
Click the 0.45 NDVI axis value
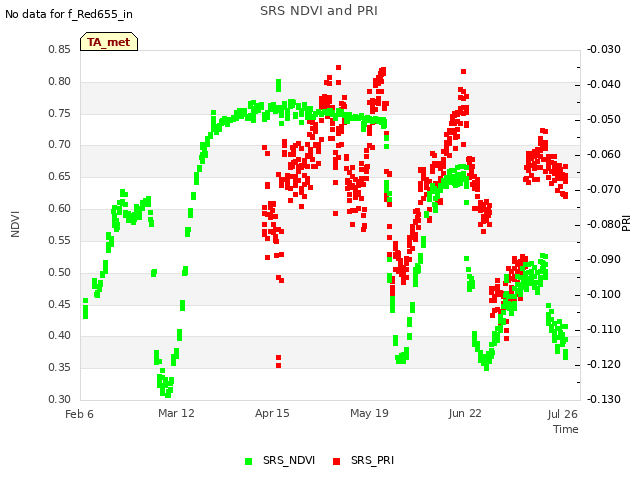[60, 304]
